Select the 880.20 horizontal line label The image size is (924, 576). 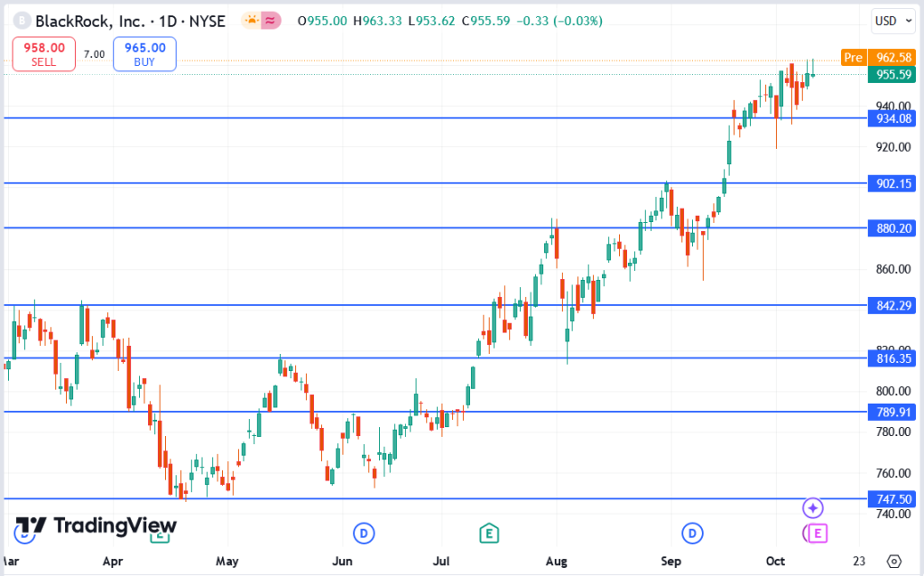click(x=892, y=228)
